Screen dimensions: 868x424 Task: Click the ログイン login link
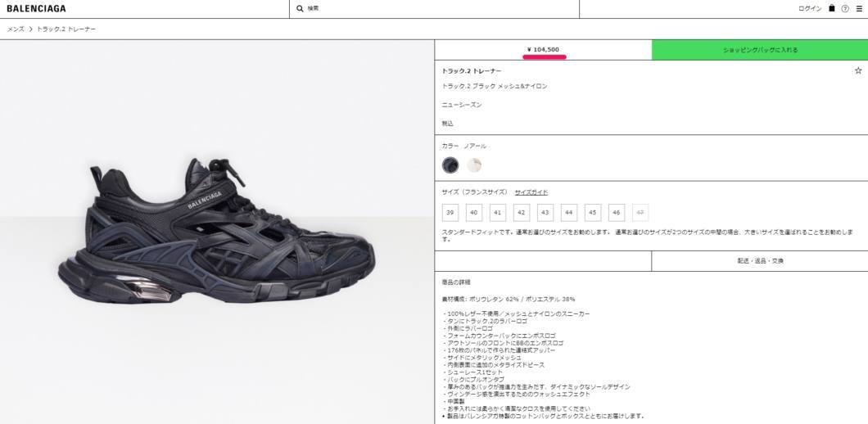(810, 9)
